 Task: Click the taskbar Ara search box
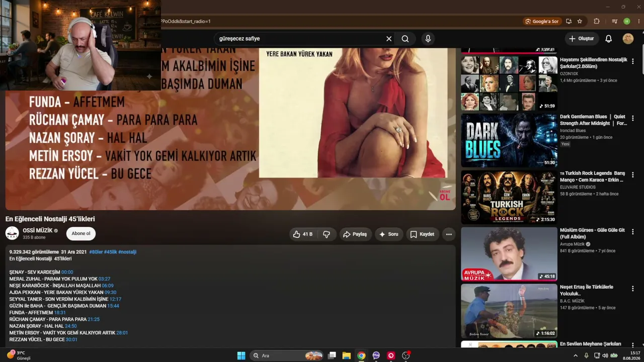point(287,355)
